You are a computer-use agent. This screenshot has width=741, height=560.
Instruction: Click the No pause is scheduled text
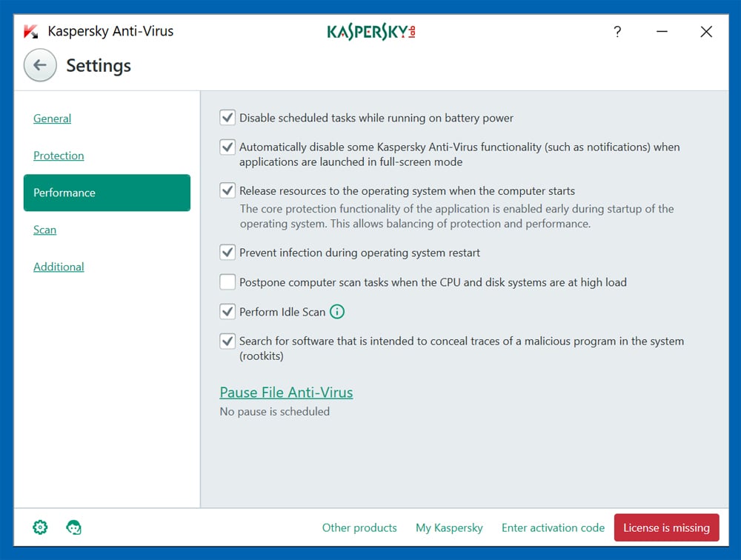[x=275, y=412]
